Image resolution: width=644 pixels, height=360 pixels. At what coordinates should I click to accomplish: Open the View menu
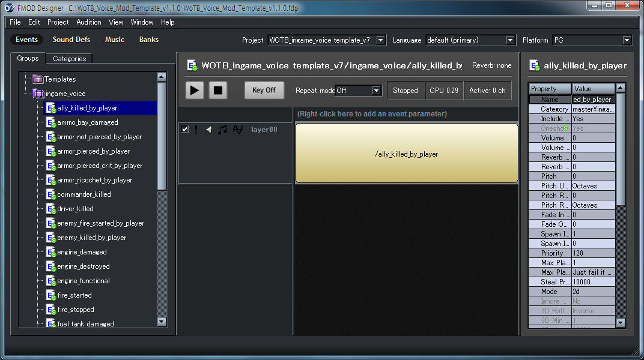pyautogui.click(x=116, y=22)
